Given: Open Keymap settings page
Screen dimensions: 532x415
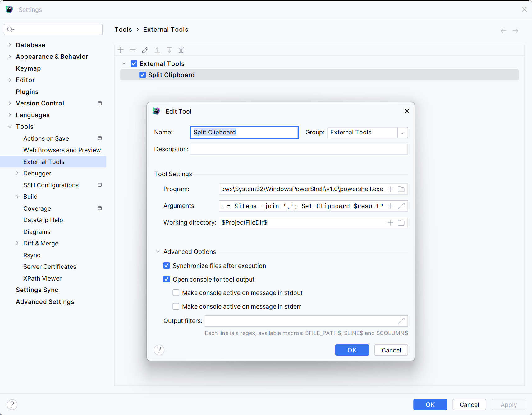Looking at the screenshot, I should tap(28, 68).
